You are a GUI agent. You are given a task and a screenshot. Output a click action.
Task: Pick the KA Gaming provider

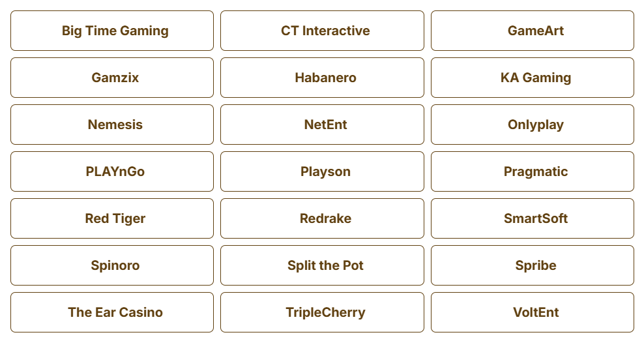click(533, 78)
